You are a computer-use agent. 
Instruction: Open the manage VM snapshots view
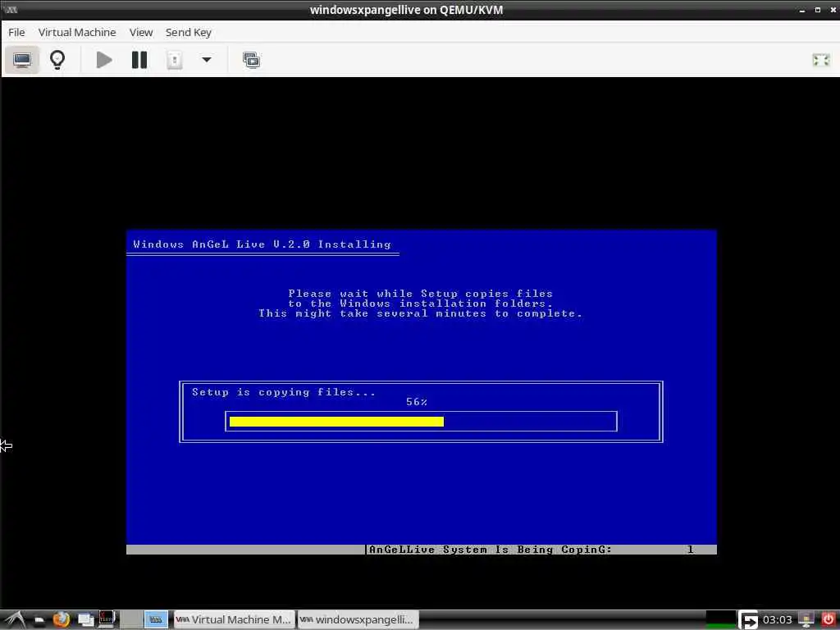click(x=251, y=59)
